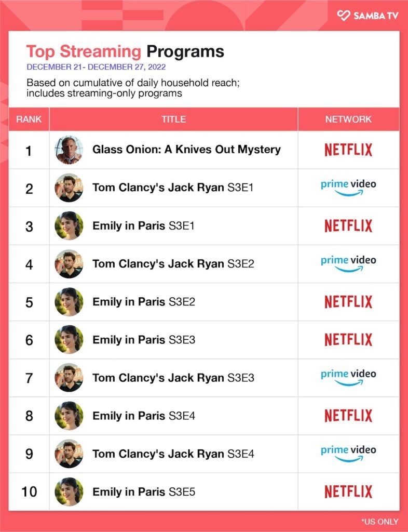Click the Jack Ryan S3E1 circular thumbnail

click(69, 188)
